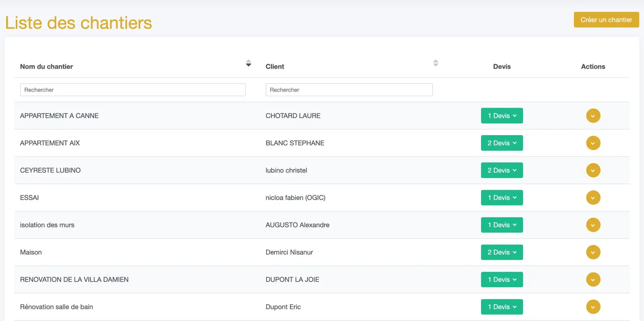Image resolution: width=644 pixels, height=321 pixels.
Task: Expand 1 Devis dropdown for CHOTARD LAURE
Action: pos(502,116)
